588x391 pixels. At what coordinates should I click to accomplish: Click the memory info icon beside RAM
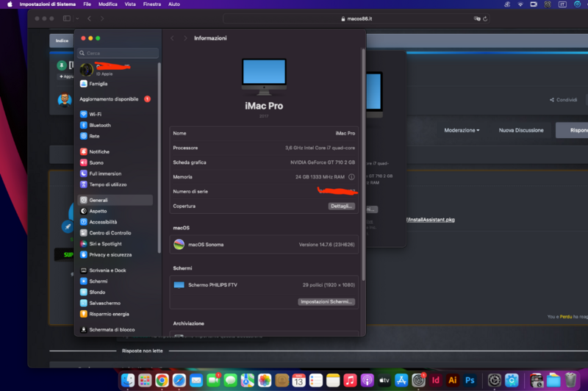[351, 177]
